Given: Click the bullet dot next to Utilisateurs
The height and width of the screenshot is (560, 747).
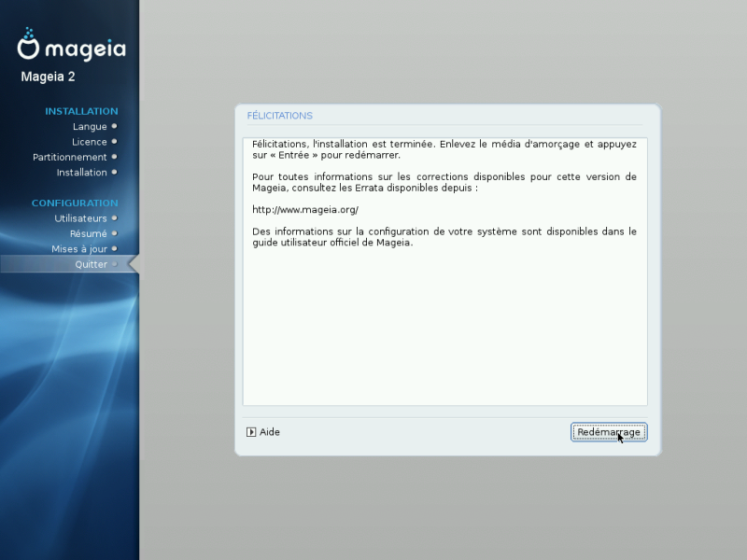Looking at the screenshot, I should (114, 218).
